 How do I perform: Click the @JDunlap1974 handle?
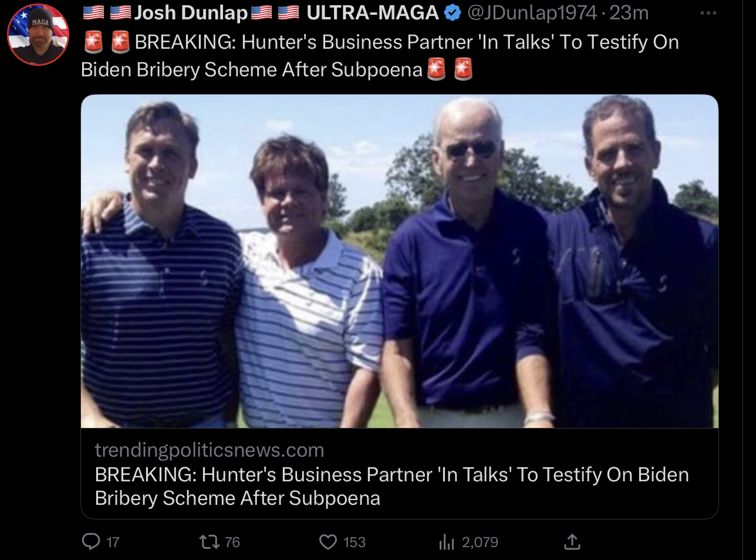(532, 13)
